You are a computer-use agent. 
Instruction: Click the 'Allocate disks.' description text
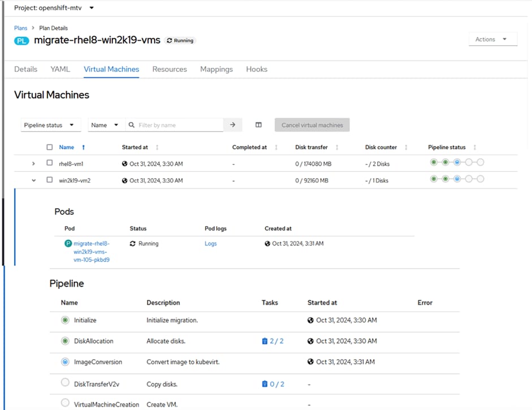click(x=166, y=341)
